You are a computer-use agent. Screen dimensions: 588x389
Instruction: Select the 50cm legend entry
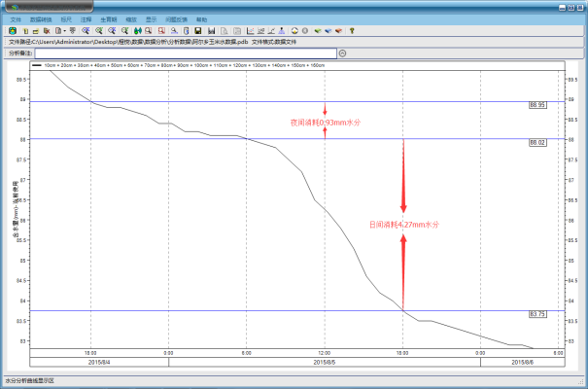pyautogui.click(x=117, y=65)
